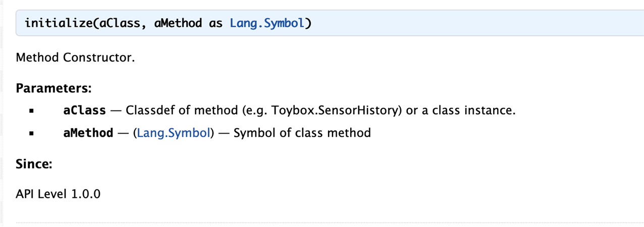Screen dimensions: 644x227
Task: Click the bullet marker beside aMethod
Action: pyautogui.click(x=31, y=134)
